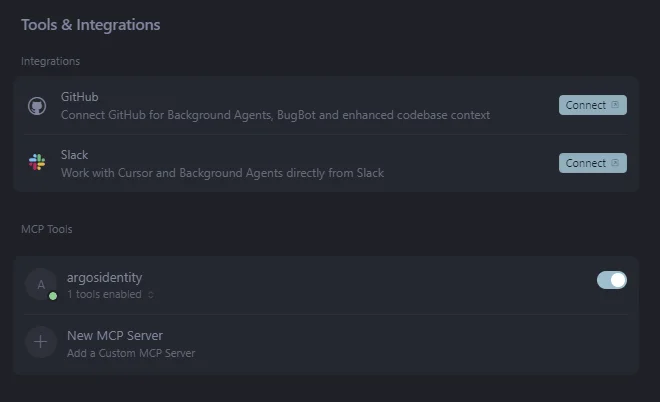This screenshot has width=660, height=402.
Task: Click external-link icon in GitHub Connect button
Action: click(x=615, y=105)
